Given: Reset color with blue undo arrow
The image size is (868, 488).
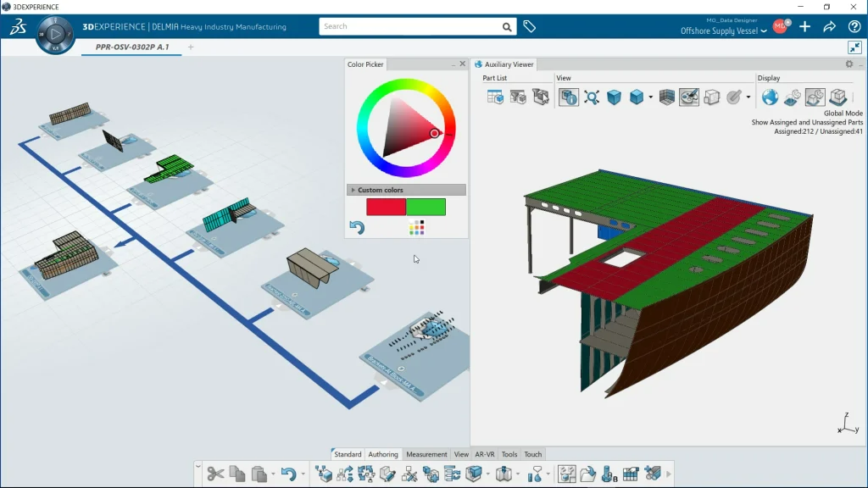Looking at the screenshot, I should [x=357, y=227].
